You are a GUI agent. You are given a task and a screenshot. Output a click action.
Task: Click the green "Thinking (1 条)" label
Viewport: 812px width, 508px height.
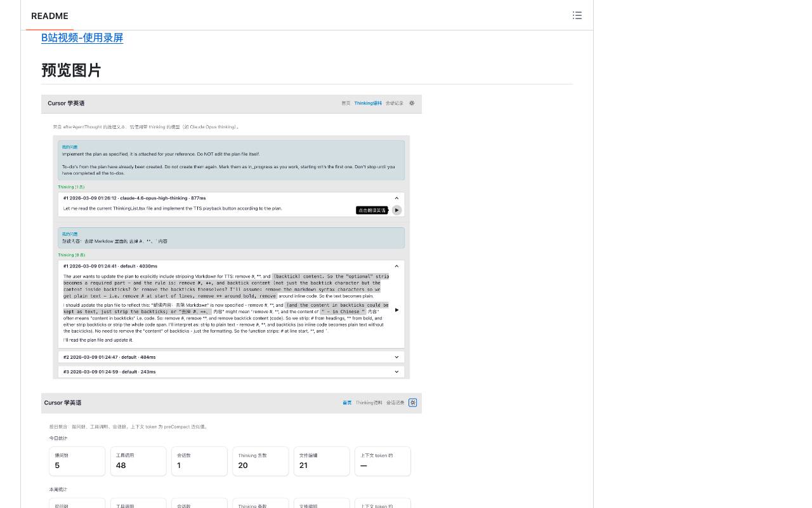click(x=71, y=187)
